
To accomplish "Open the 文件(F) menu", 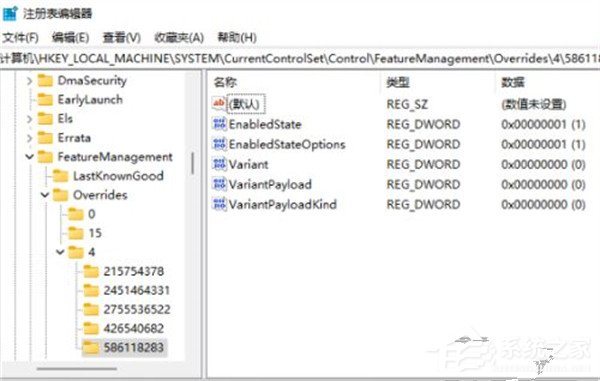I will (21, 37).
